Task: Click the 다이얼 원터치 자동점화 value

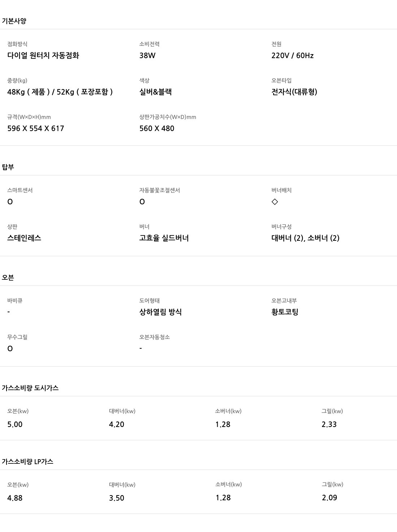Action: (x=43, y=56)
